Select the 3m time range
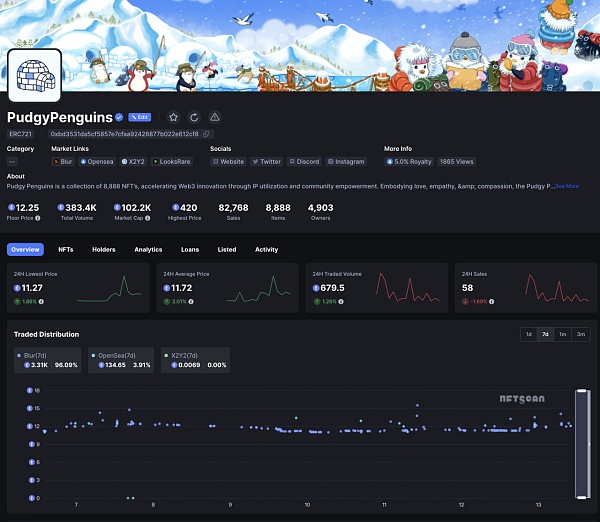Viewport: 600px width, 522px height. (581, 334)
